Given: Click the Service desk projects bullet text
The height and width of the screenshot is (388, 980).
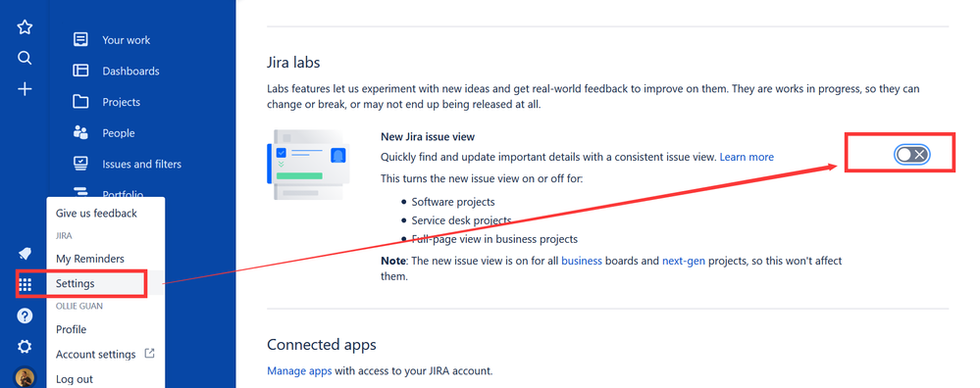Looking at the screenshot, I should (x=461, y=220).
